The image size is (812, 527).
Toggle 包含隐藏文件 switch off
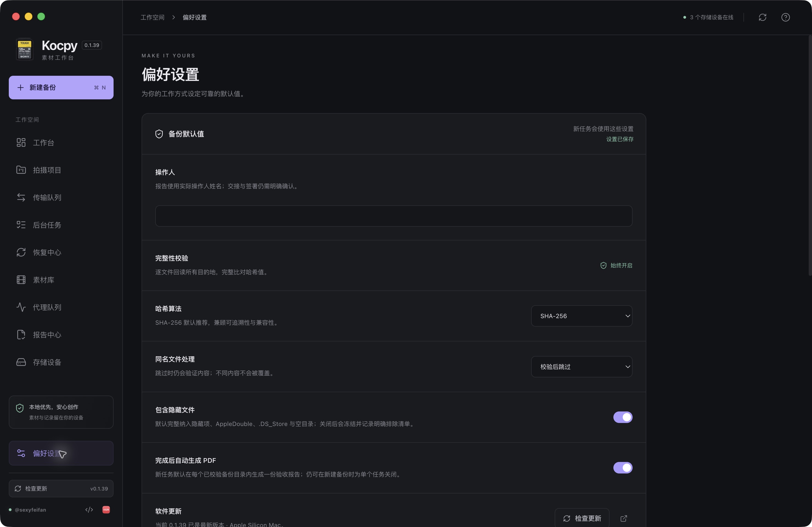[623, 417]
